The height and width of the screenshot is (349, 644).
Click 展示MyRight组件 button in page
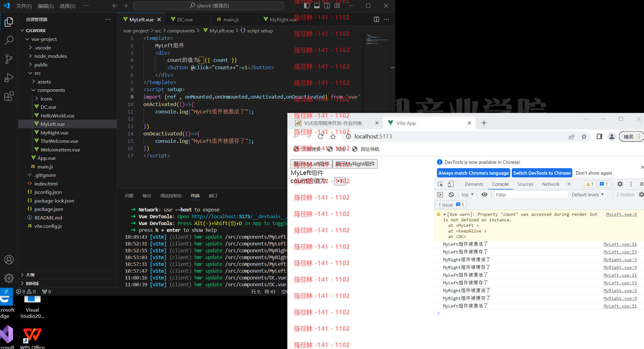pos(355,164)
